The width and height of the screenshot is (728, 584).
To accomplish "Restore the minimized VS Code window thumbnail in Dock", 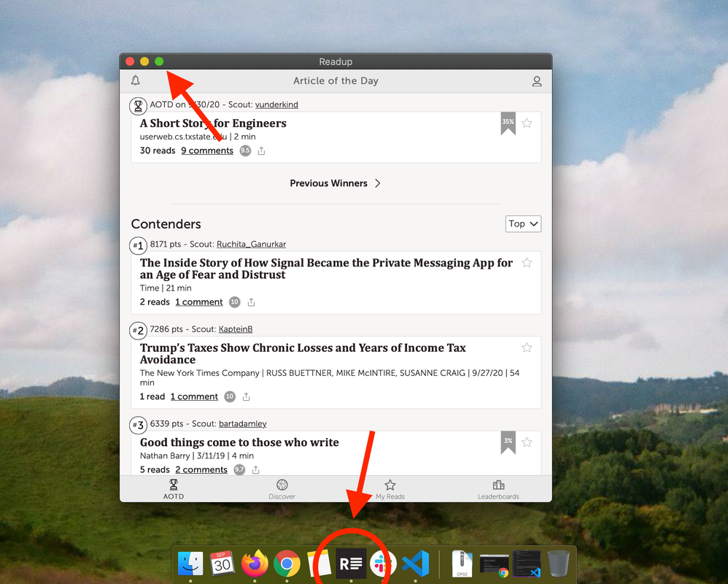I will [x=527, y=564].
